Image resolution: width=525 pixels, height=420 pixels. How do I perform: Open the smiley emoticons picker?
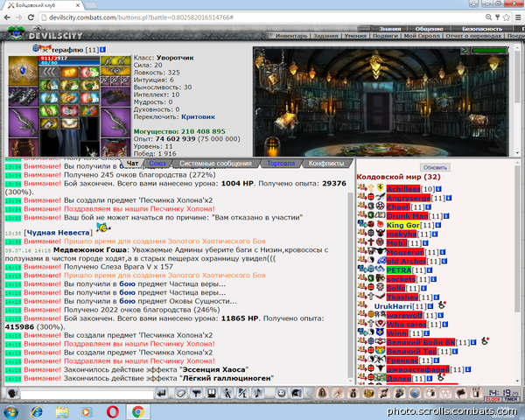281,393
